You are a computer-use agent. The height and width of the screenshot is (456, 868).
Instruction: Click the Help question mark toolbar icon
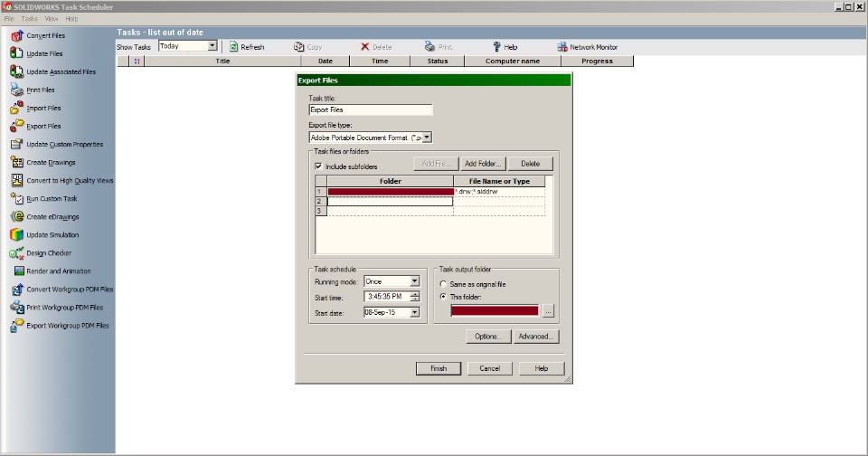[x=496, y=47]
